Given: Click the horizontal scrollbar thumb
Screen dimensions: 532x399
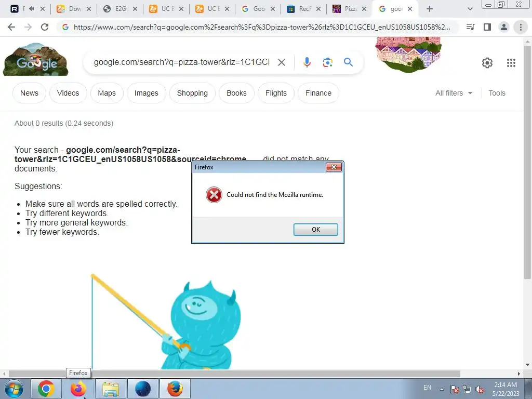Looking at the screenshot, I should pos(234,374).
